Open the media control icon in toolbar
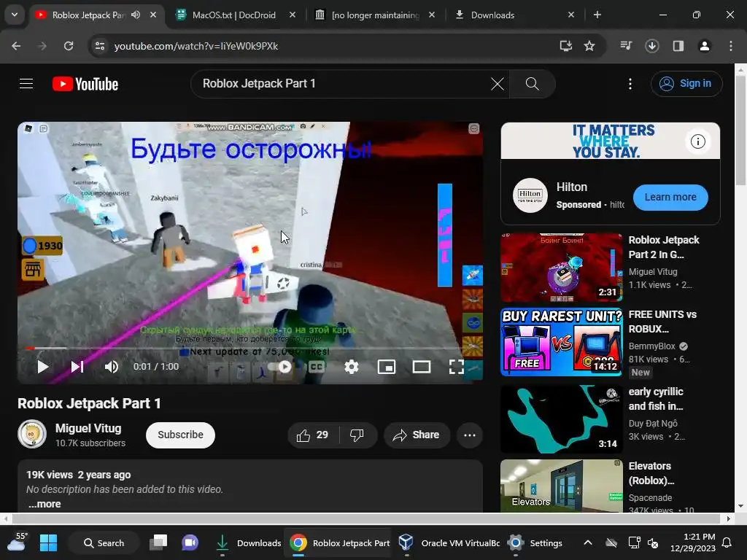The height and width of the screenshot is (560, 747). [625, 46]
